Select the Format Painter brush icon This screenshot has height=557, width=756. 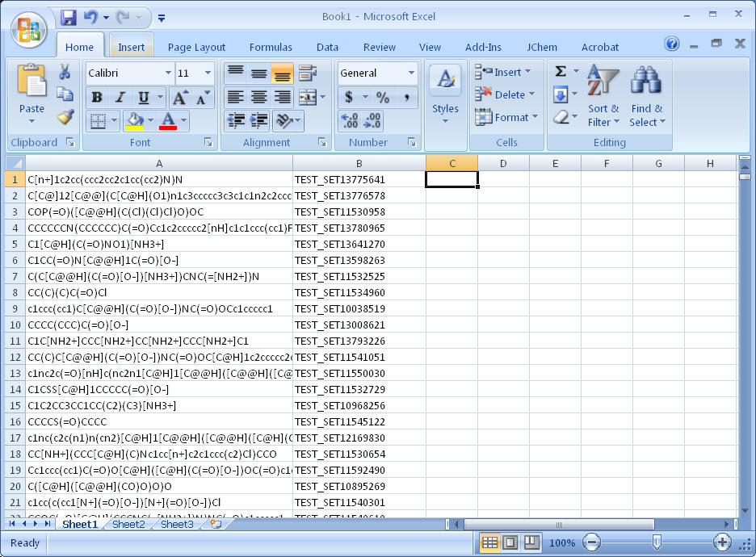[65, 117]
